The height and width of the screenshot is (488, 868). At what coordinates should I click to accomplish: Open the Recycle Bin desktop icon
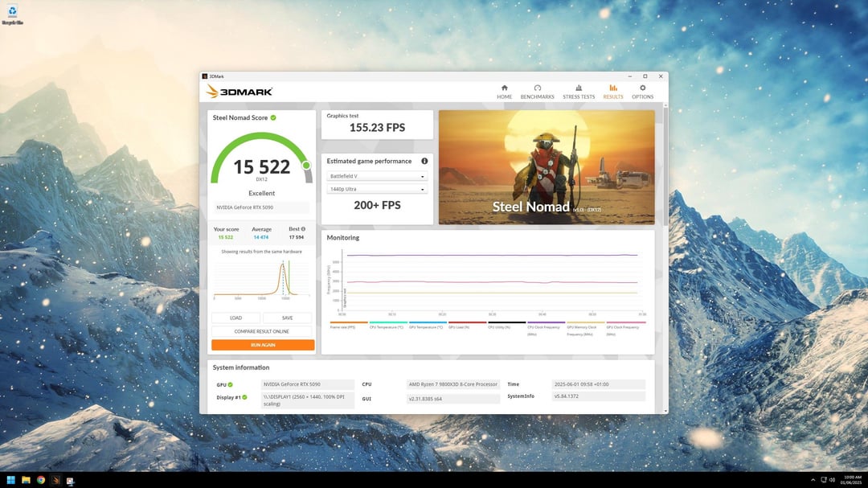tap(12, 15)
